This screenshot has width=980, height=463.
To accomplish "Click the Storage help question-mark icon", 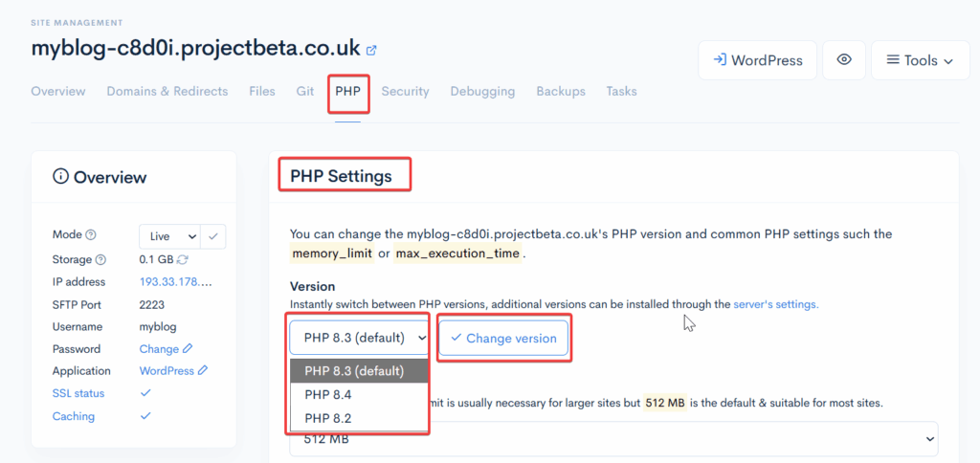I will point(100,259).
